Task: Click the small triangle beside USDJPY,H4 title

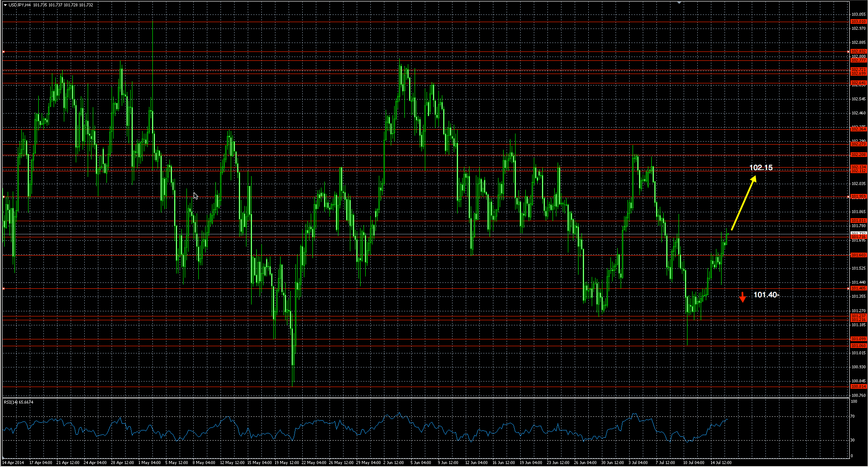Action: pyautogui.click(x=5, y=5)
